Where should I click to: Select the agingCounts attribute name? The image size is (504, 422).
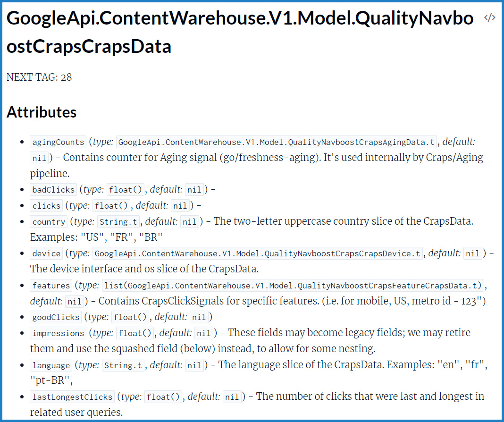58,142
